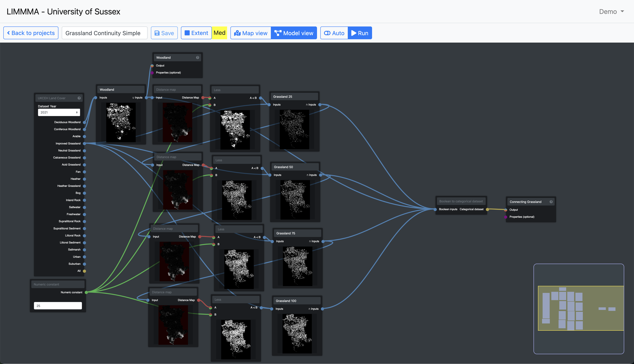Click the yellow All output socket
Viewport: 634px width, 364px height.
[84, 271]
